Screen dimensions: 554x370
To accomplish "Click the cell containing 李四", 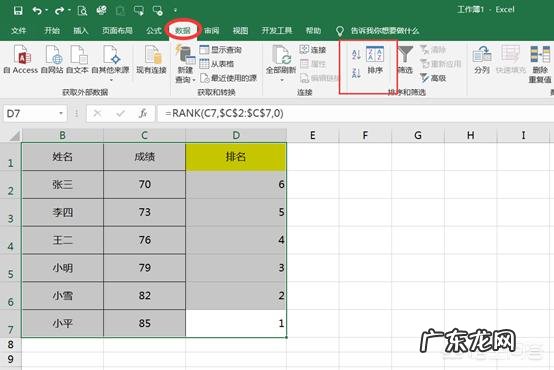I will 63,212.
